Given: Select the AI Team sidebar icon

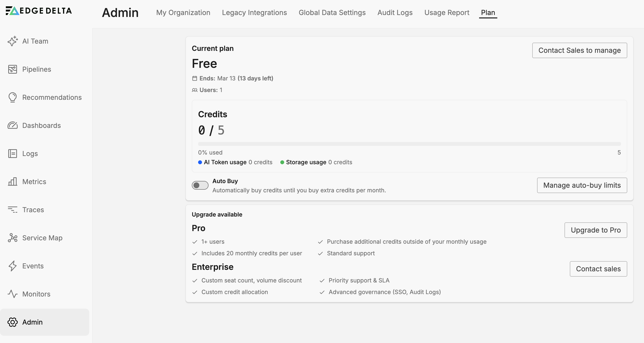Looking at the screenshot, I should pyautogui.click(x=13, y=41).
